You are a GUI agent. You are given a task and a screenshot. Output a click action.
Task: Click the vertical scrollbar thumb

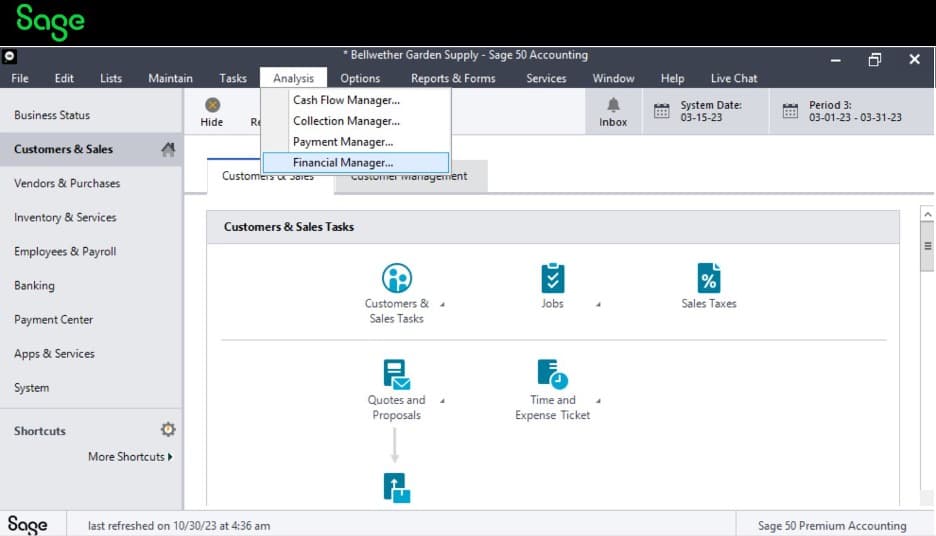pos(927,246)
